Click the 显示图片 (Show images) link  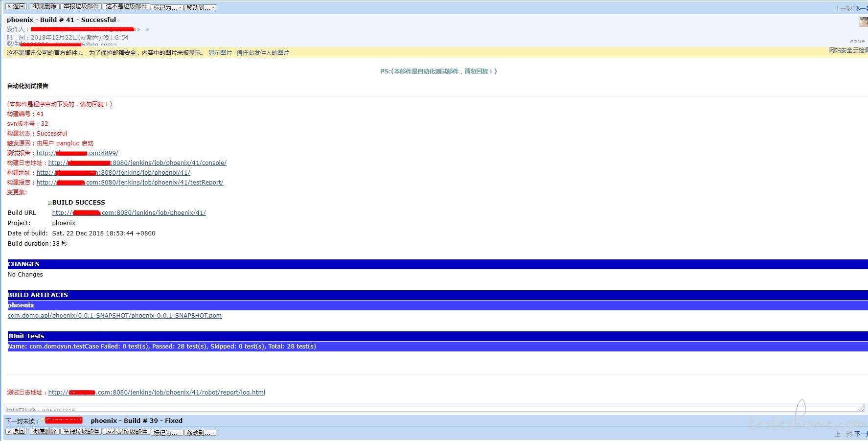click(220, 53)
